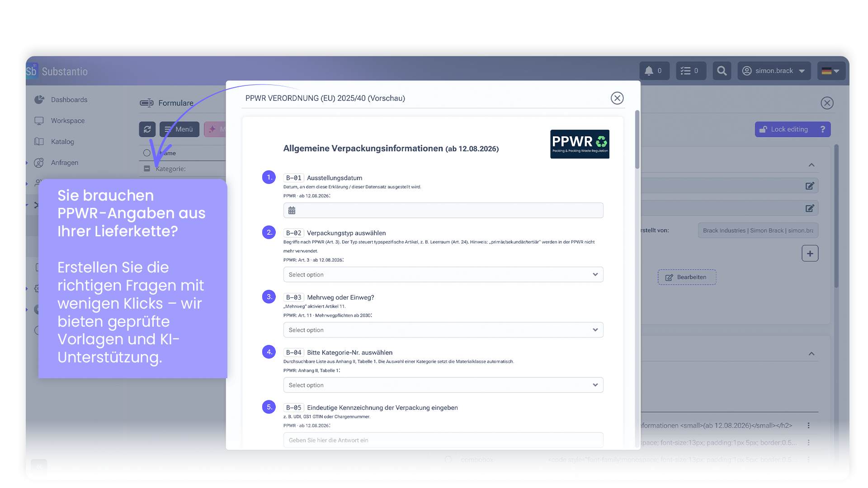Image resolution: width=868 pixels, height=488 pixels.
Task: Click the plus add button in the panel
Action: tap(810, 253)
